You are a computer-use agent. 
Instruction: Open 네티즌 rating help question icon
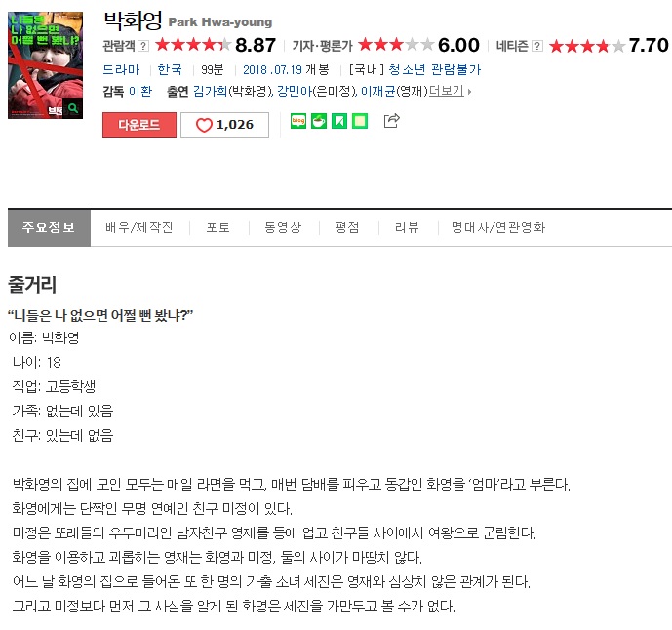[x=537, y=46]
